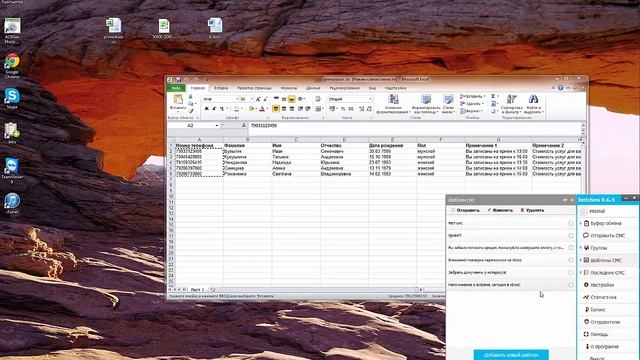This screenshot has height=360, width=640.
Task: Tick the checkbox for the 'привет' template
Action: tap(571, 236)
